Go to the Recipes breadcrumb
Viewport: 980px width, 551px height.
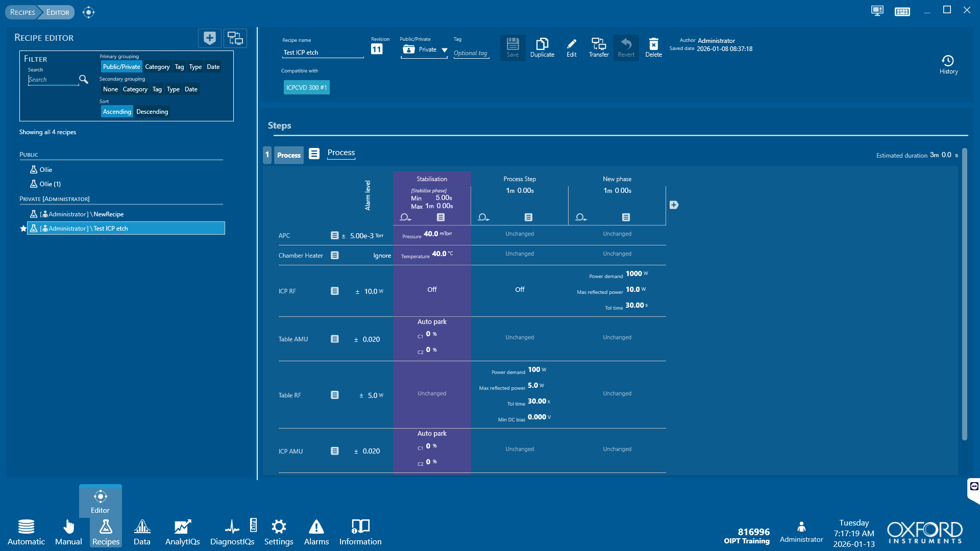point(22,12)
